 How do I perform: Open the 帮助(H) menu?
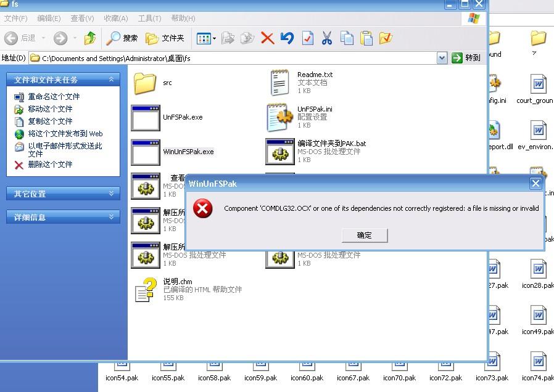click(183, 18)
